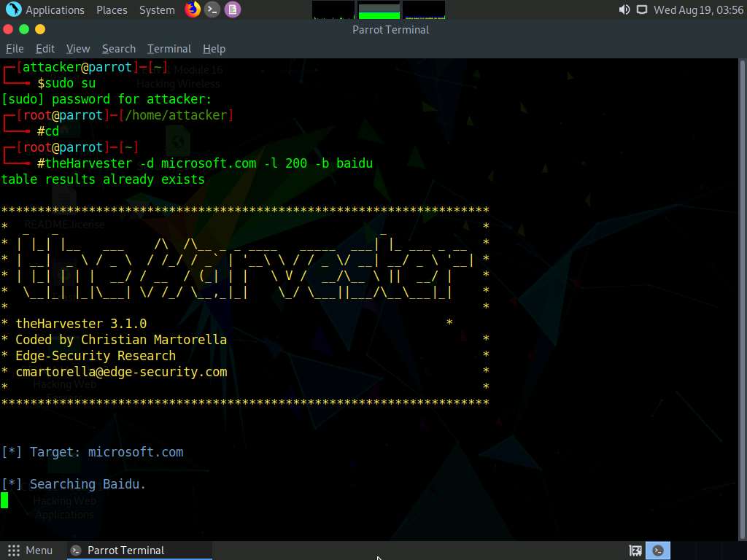
Task: Click the red close window button
Action: pyautogui.click(x=7, y=29)
